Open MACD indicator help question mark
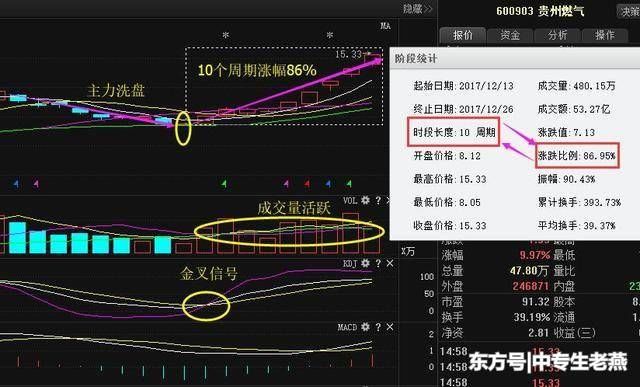The width and height of the screenshot is (640, 387). click(378, 327)
